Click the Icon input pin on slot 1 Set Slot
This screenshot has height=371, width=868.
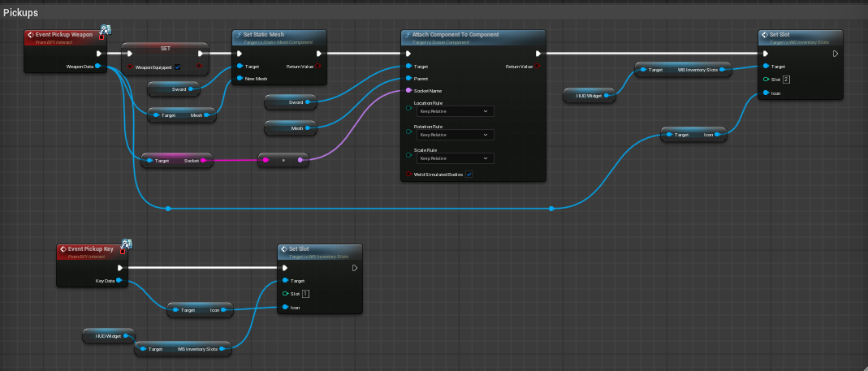[285, 308]
